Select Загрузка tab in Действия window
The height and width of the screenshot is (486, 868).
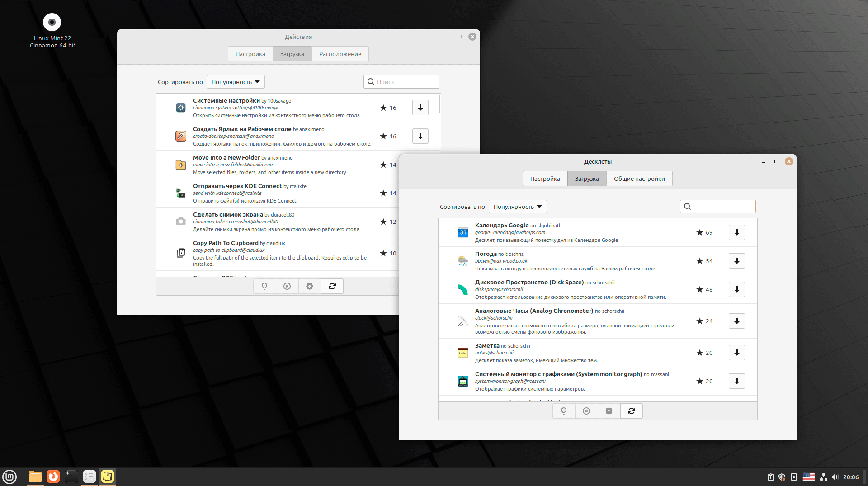(x=292, y=54)
